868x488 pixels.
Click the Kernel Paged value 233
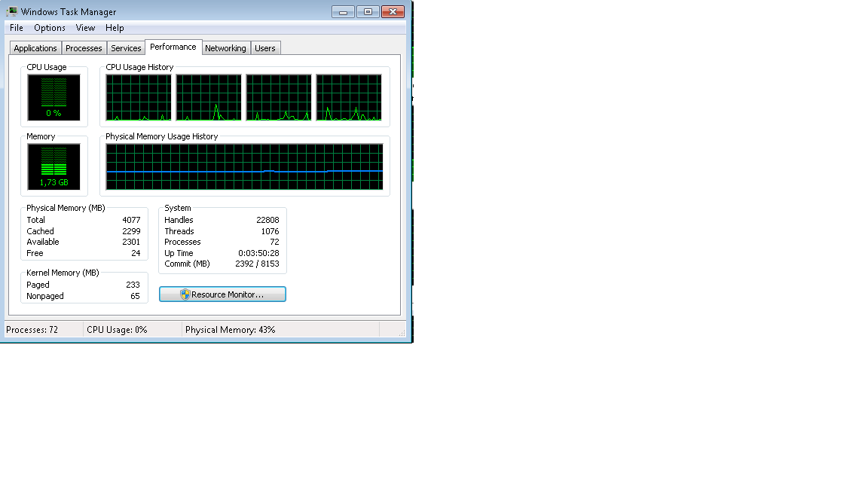tap(133, 285)
